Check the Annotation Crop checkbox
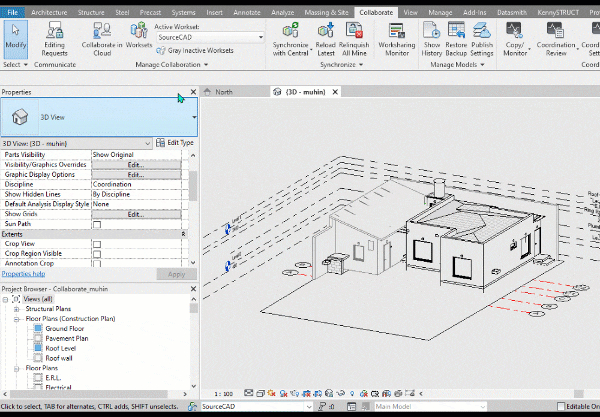 pos(97,264)
